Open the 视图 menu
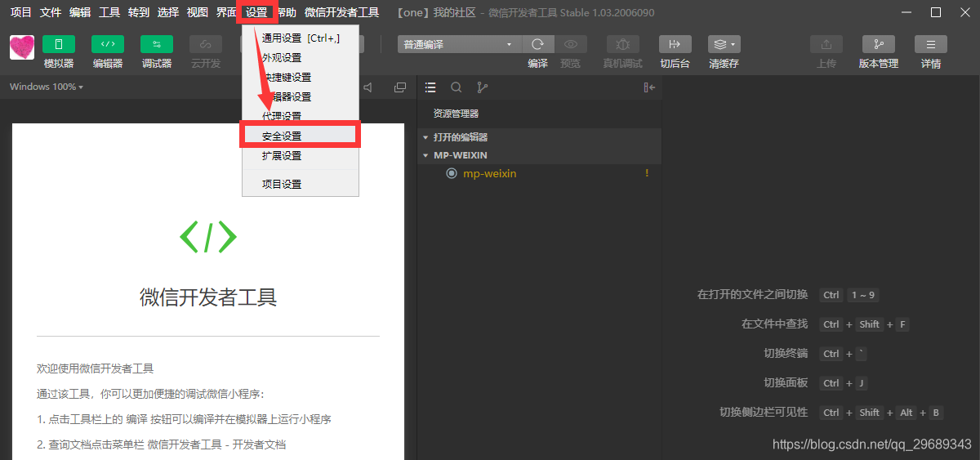Image resolution: width=980 pixels, height=460 pixels. click(x=198, y=12)
